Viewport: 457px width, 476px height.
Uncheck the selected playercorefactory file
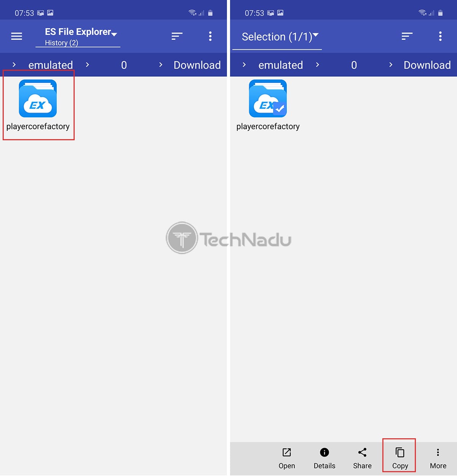(268, 105)
